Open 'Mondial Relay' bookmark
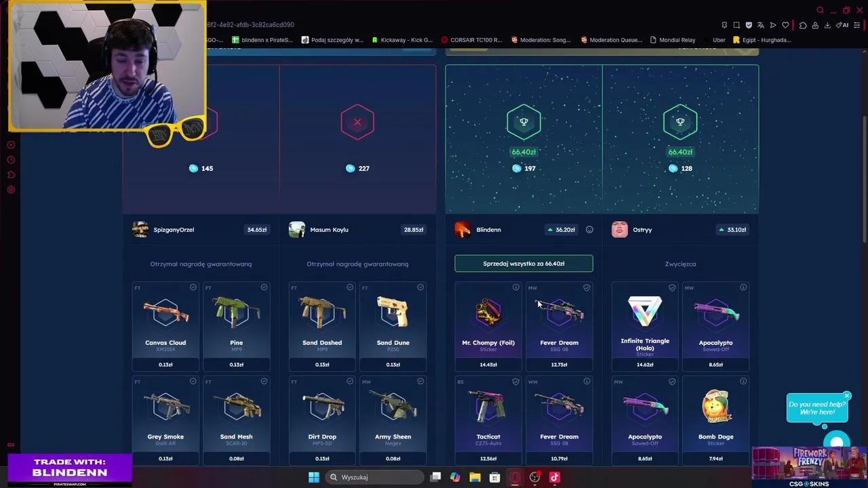This screenshot has height=488, width=868. [x=673, y=40]
